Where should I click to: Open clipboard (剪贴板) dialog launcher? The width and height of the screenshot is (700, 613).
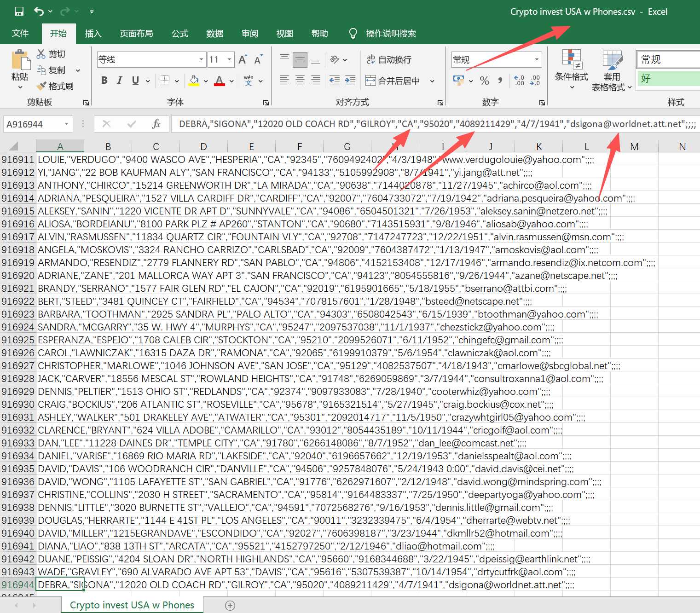(86, 102)
